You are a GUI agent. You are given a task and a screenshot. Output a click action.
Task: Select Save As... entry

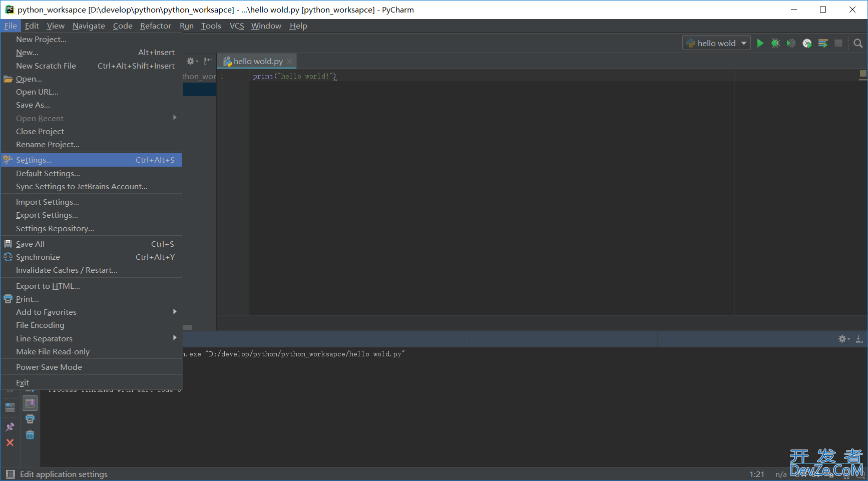[x=91, y=105]
